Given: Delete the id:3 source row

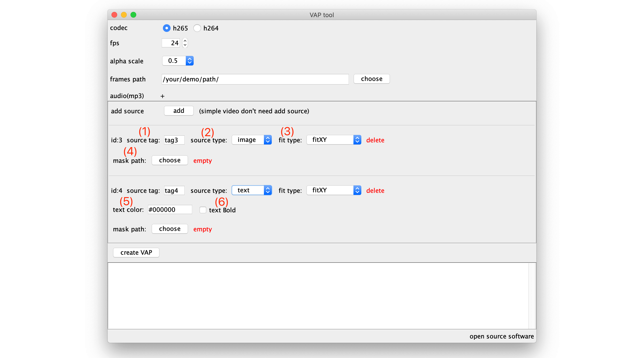Looking at the screenshot, I should [375, 140].
